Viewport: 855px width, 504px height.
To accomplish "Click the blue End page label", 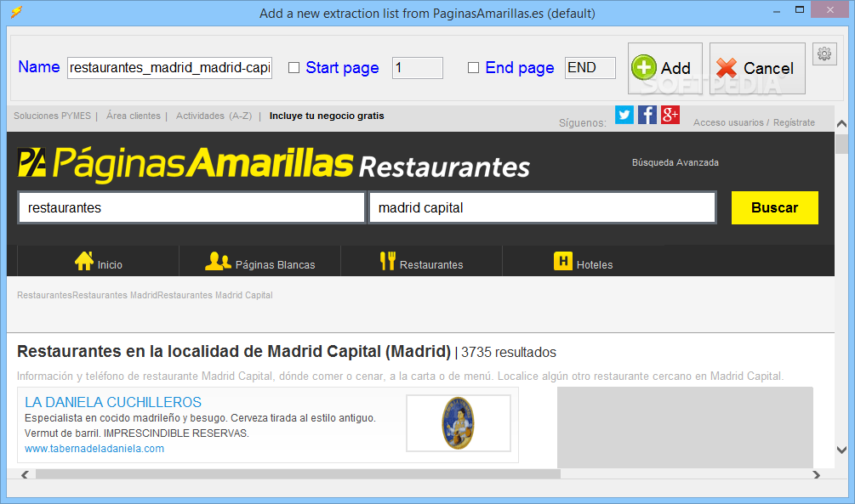I will point(520,67).
